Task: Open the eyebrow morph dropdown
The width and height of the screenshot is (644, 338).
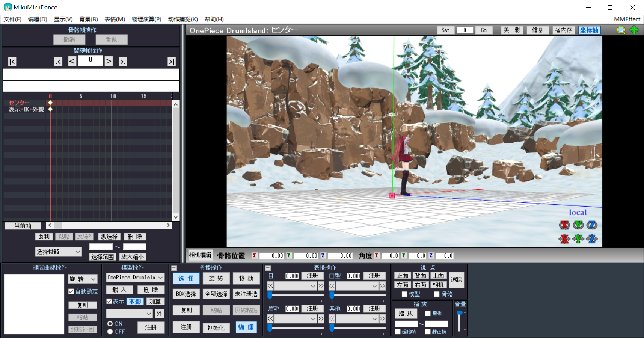Action: 295,319
